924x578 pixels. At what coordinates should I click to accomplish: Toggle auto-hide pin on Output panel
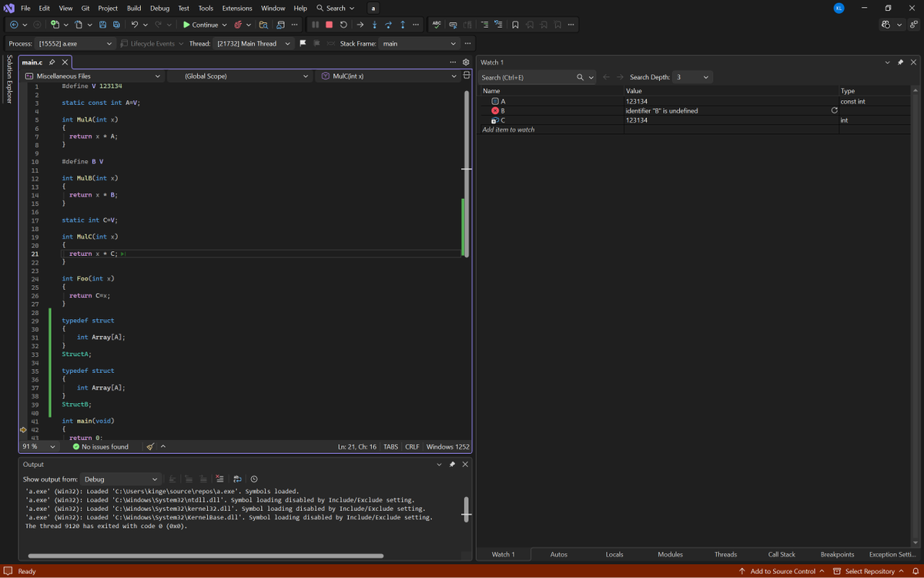(452, 465)
